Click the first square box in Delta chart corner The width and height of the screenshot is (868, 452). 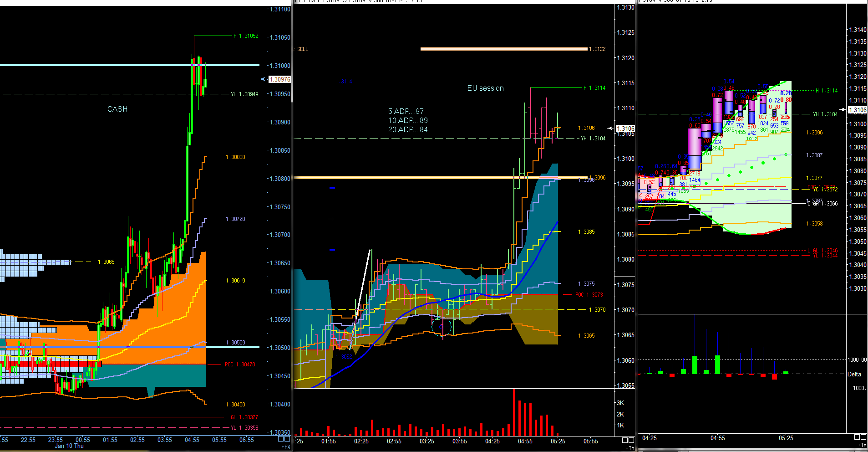[857, 437]
